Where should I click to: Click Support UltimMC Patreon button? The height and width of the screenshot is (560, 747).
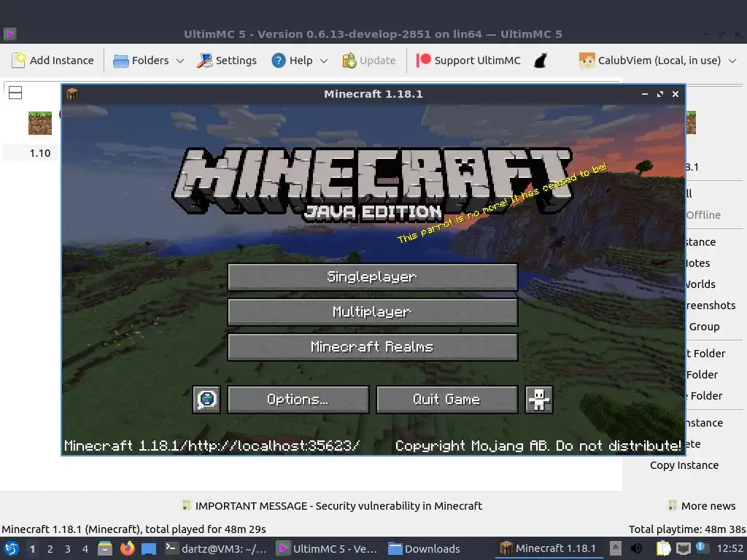click(468, 61)
